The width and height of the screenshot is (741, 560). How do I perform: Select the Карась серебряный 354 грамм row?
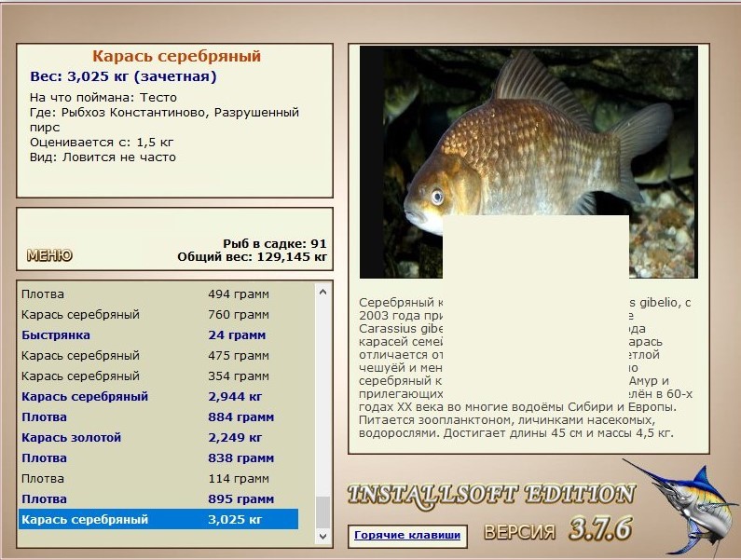tap(158, 376)
